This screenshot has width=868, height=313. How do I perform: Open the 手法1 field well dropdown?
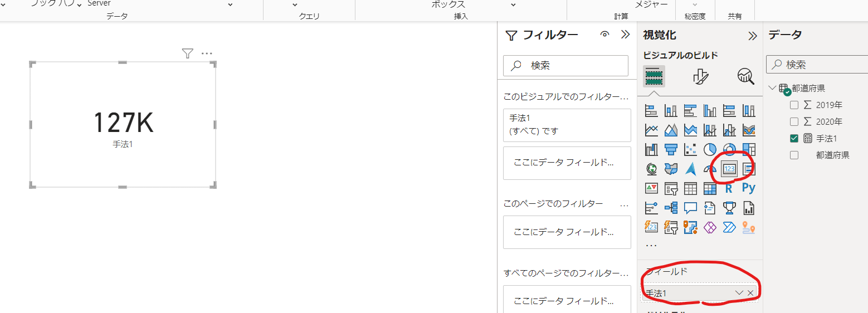[x=739, y=292]
